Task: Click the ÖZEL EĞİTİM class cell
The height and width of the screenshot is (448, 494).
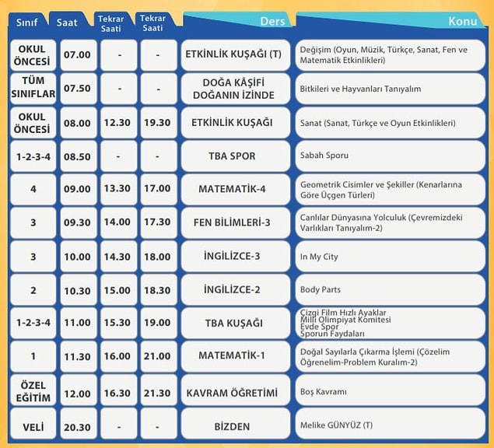Action: [x=33, y=390]
